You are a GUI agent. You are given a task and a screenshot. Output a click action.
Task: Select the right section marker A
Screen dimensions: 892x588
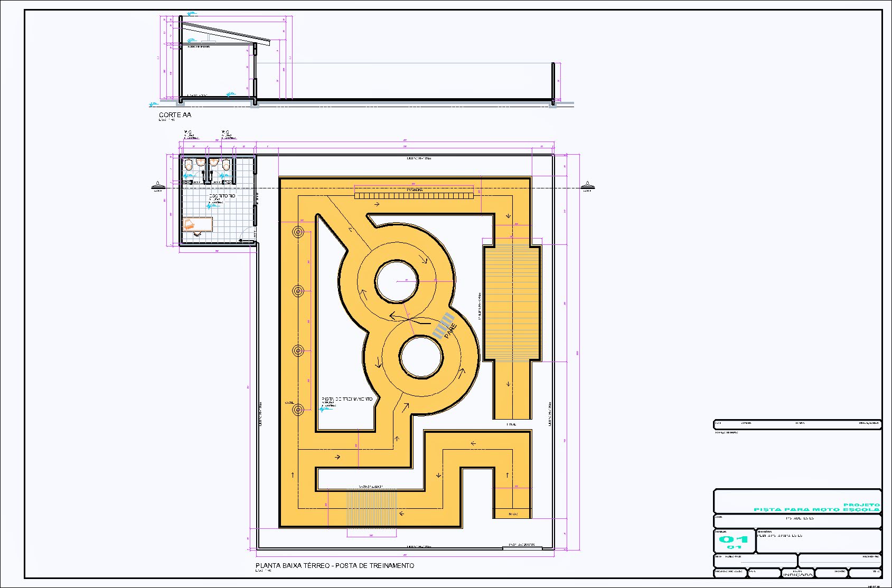587,185
